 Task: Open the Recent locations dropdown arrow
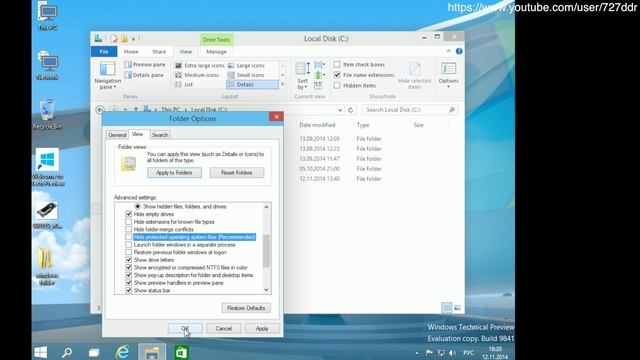click(x=125, y=110)
